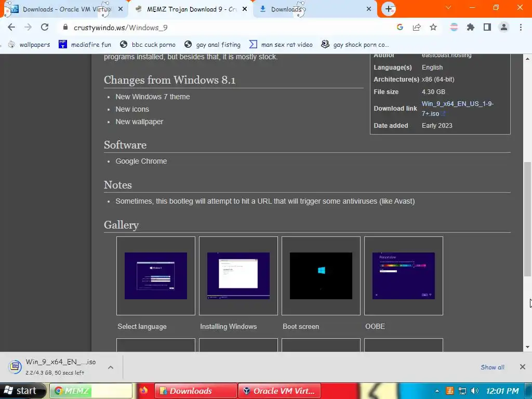
Task: Open the side panel icon
Action: (x=487, y=28)
